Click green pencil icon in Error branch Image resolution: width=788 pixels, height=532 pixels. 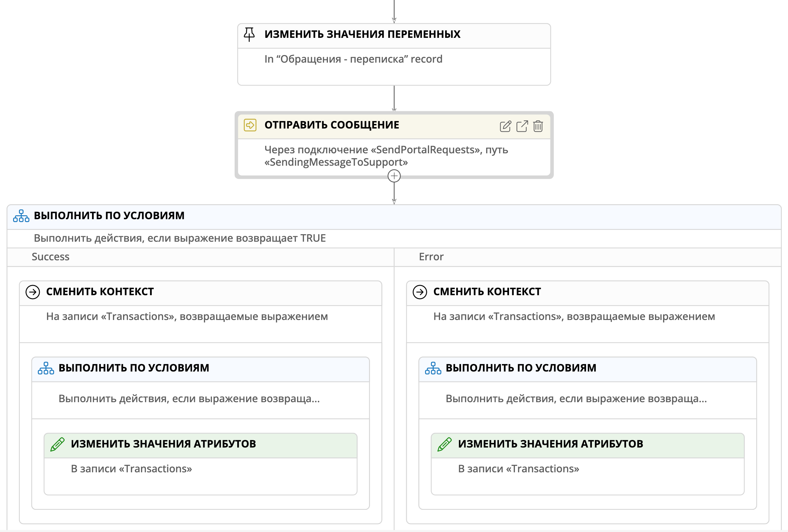pos(444,444)
